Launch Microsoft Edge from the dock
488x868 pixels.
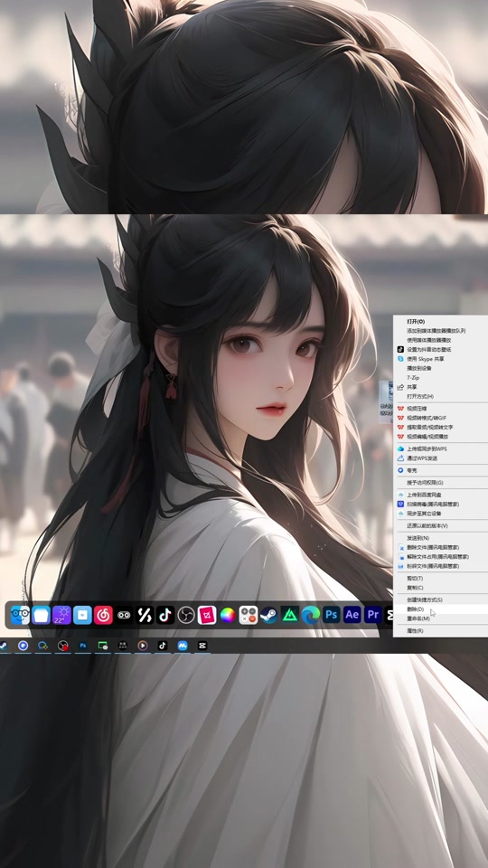point(311,615)
